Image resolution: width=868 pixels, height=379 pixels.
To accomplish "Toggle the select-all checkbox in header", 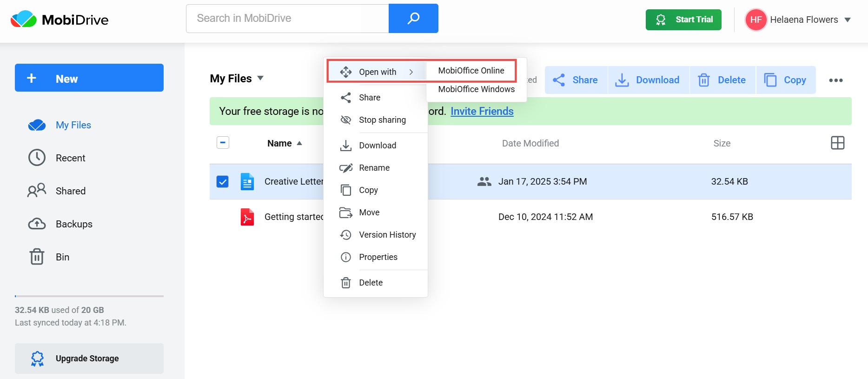I will [x=223, y=143].
